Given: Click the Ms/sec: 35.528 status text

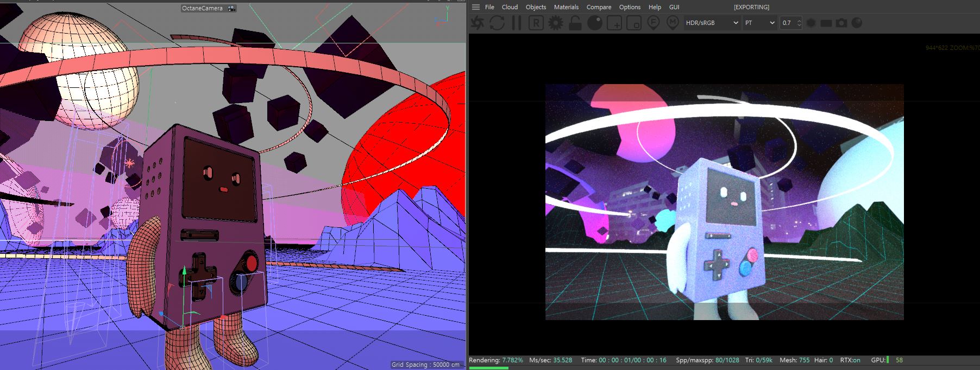Looking at the screenshot, I should (x=550, y=360).
